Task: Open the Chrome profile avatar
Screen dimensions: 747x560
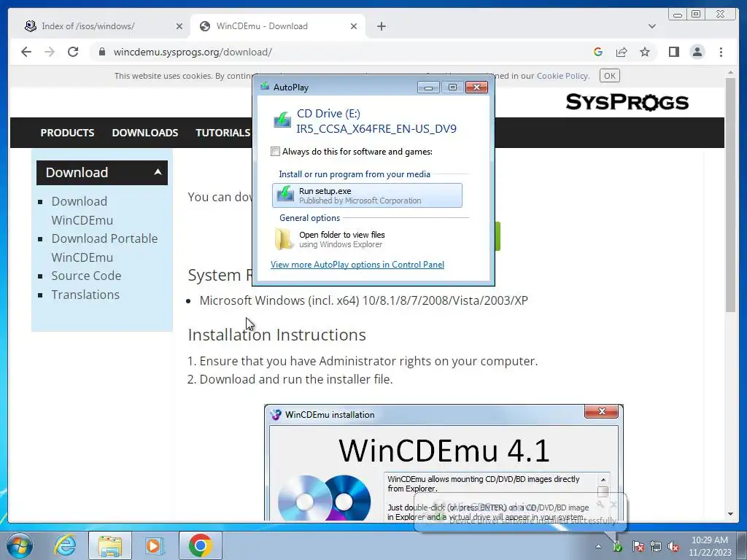Action: tap(697, 52)
